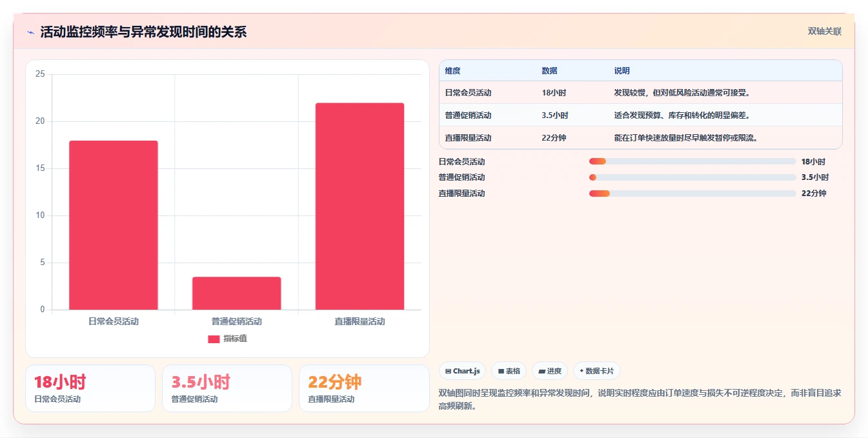Click the 双轴关联 label in header

tap(824, 32)
